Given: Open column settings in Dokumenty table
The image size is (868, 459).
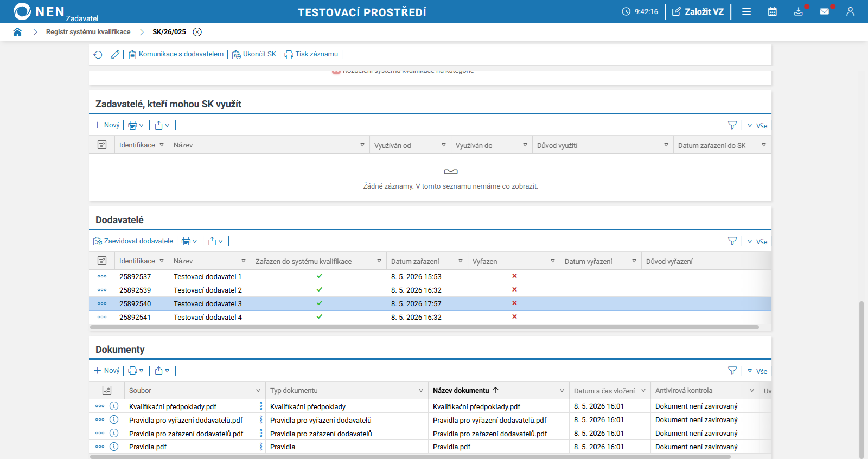Looking at the screenshot, I should 107,390.
